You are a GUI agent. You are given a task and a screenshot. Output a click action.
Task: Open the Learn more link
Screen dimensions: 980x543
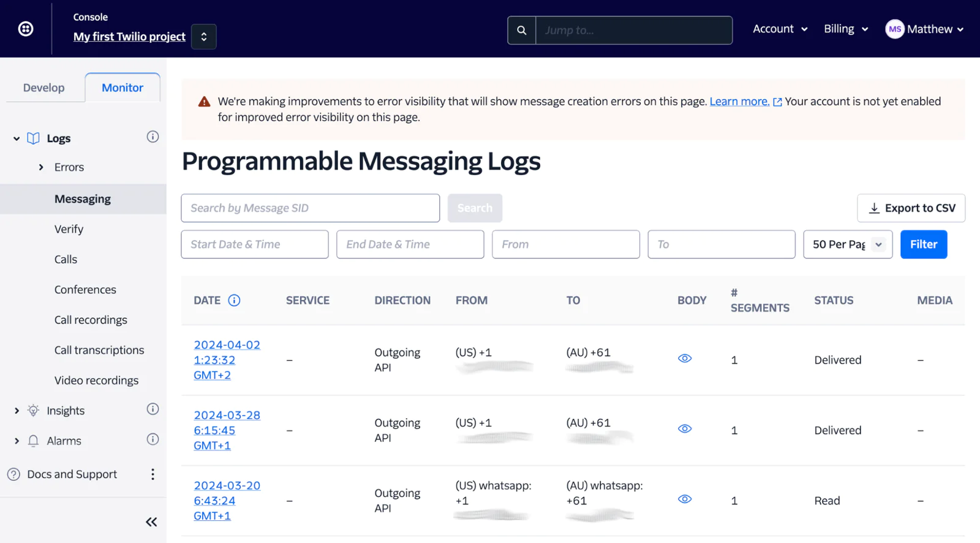tap(739, 102)
